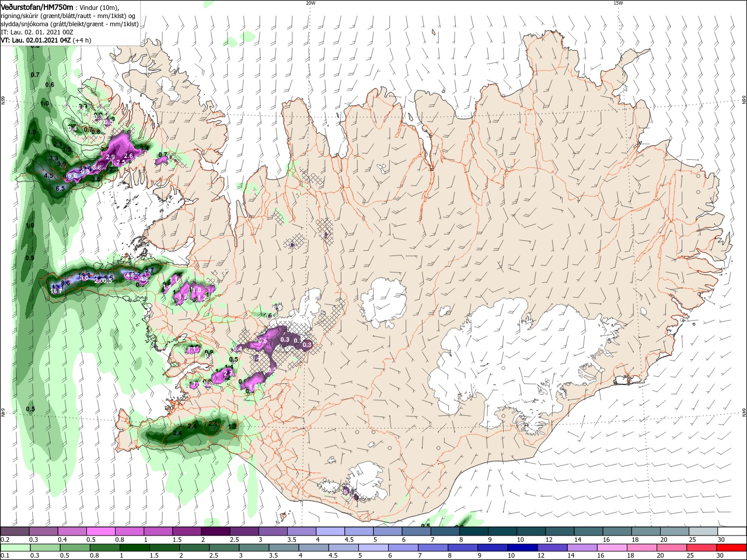The image size is (747, 560).
Task: Click the rose-red 25 swatch in lower legend
Action: pos(702,548)
